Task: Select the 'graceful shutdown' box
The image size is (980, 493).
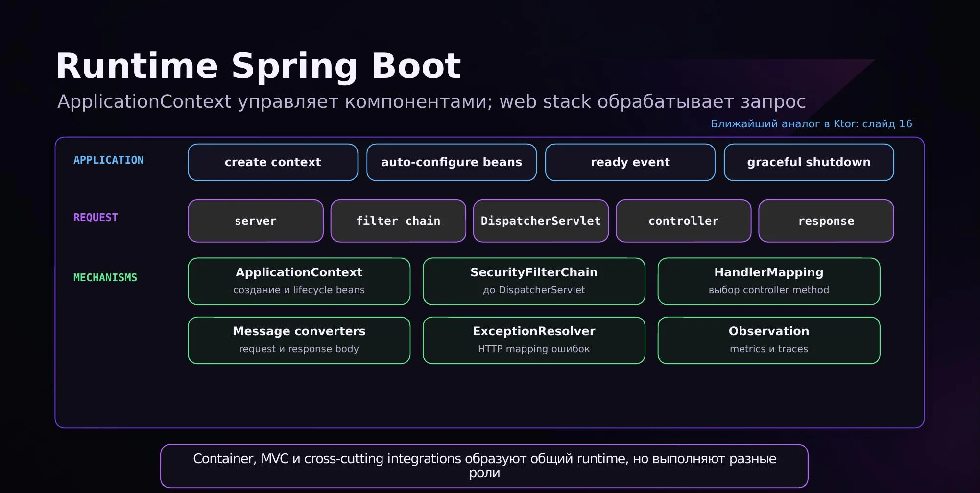Action: [x=809, y=162]
